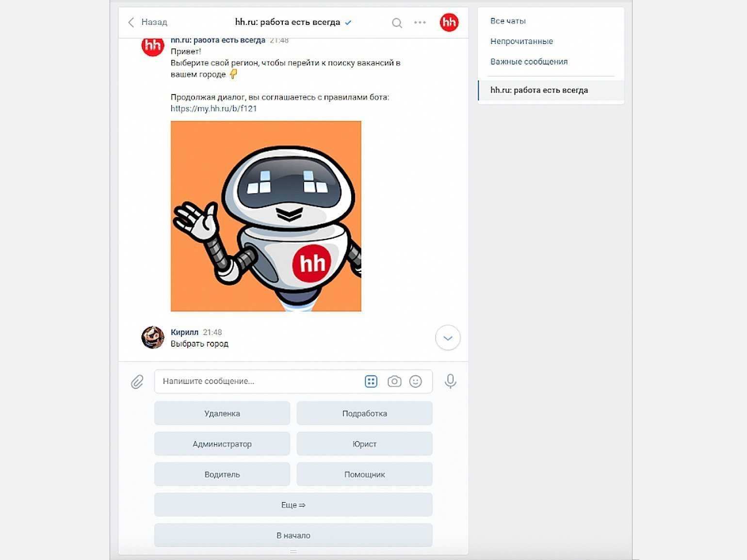Viewport: 747px width, 560px height.
Task: Open the bot rules link my.hh.ru/b/f121
Action: coord(213,109)
